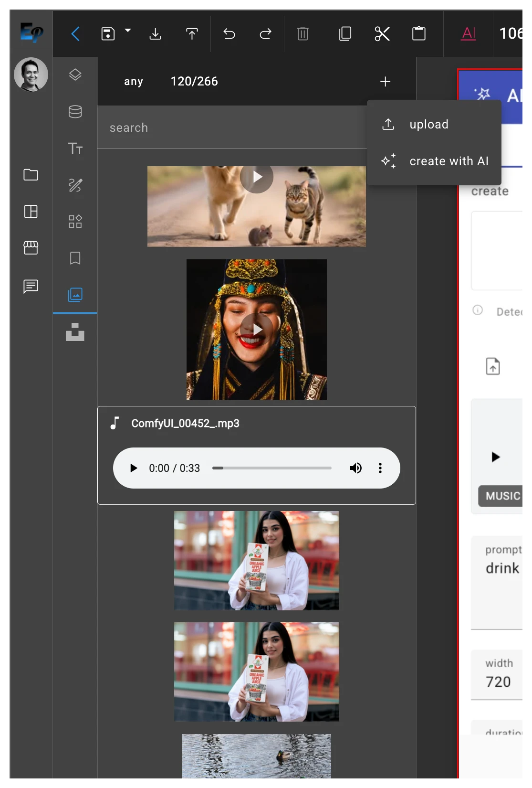Click the create text area in AI panel
Image resolution: width=532 pixels, height=788 pixels.
click(497, 251)
